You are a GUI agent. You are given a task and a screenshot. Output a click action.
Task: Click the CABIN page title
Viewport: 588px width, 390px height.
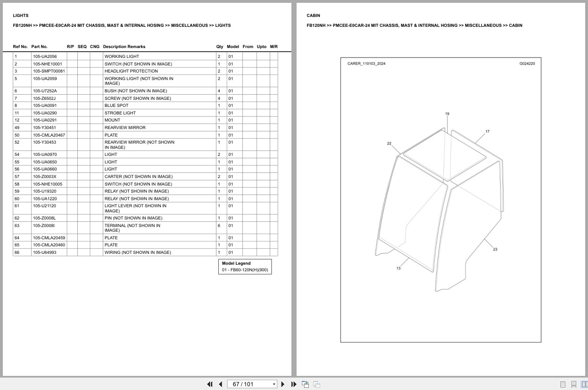313,16
